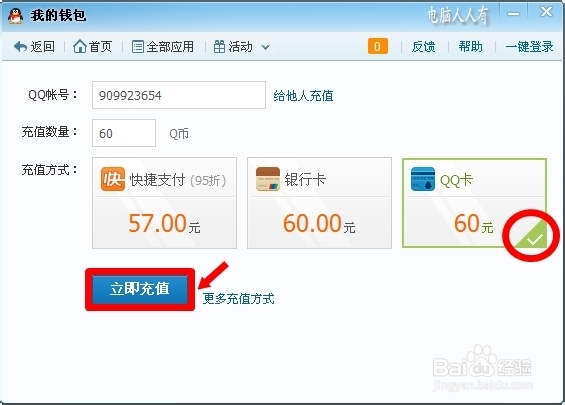565x405 pixels.
Task: Click the blue QQ卡 card icon
Action: [423, 179]
